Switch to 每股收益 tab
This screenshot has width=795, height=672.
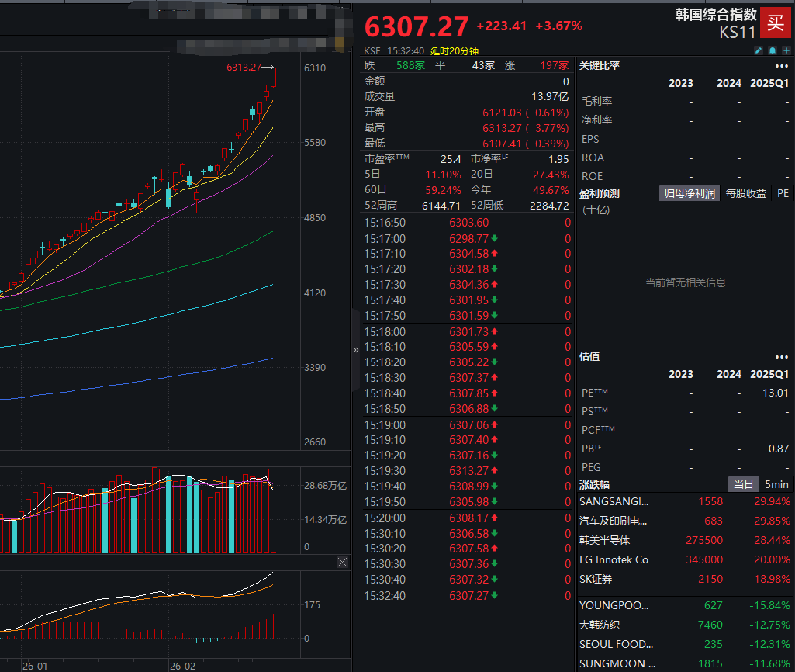745,193
